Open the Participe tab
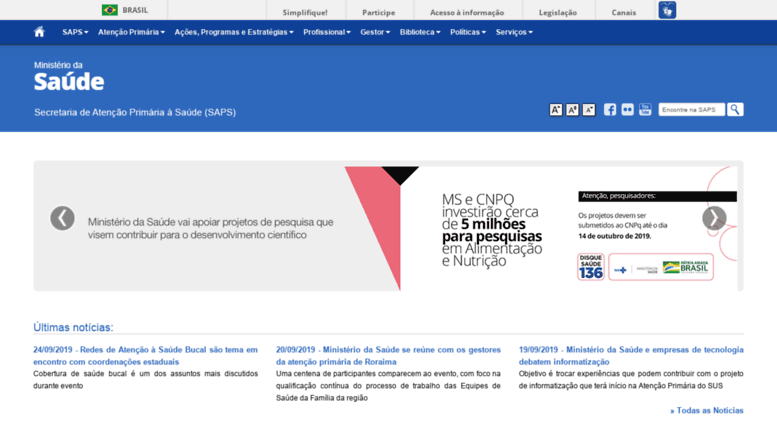 point(379,12)
